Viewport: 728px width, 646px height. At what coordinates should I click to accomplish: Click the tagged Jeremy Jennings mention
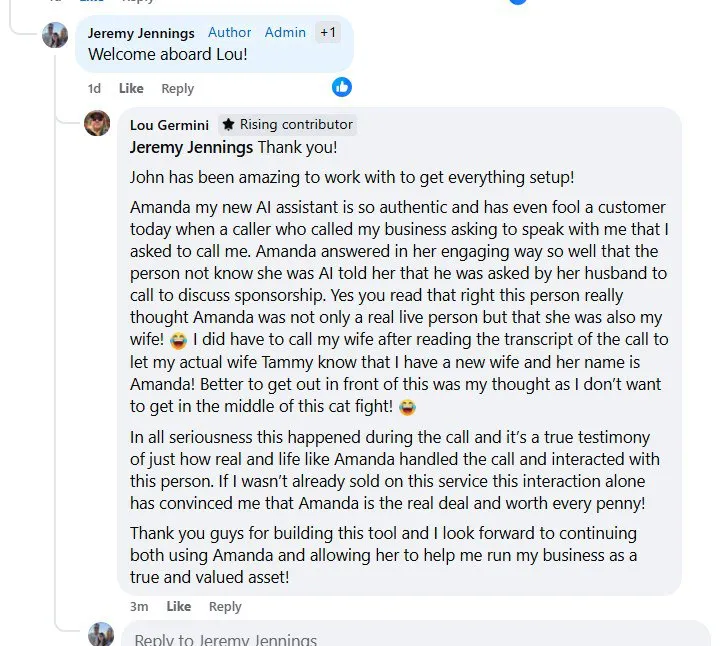pos(191,147)
